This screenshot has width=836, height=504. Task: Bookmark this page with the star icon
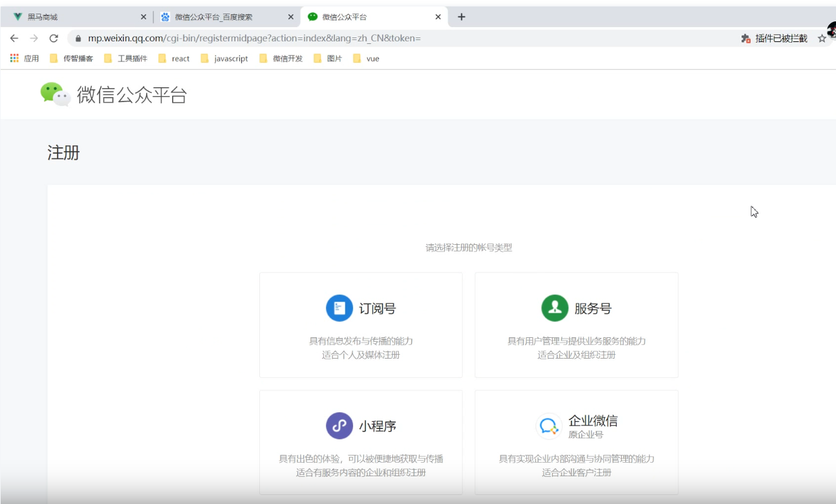(822, 38)
